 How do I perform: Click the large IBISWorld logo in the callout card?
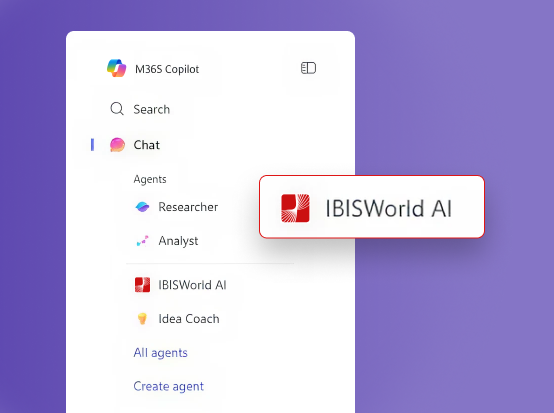[295, 208]
